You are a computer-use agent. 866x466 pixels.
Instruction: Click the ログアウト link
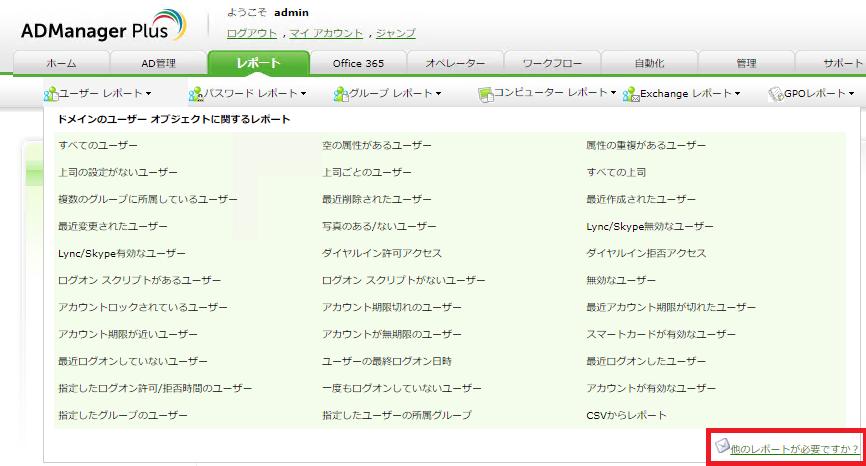point(252,33)
